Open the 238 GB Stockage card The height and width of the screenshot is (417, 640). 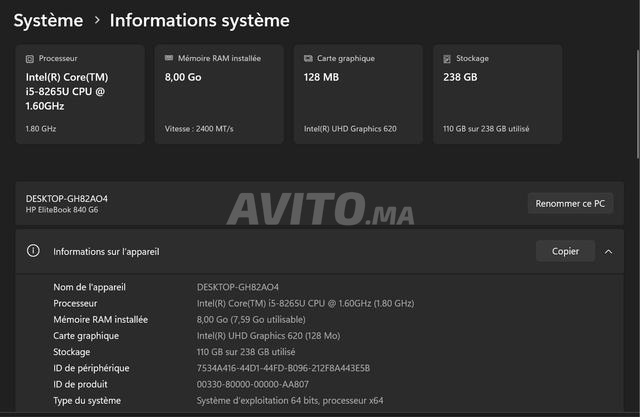[498, 94]
